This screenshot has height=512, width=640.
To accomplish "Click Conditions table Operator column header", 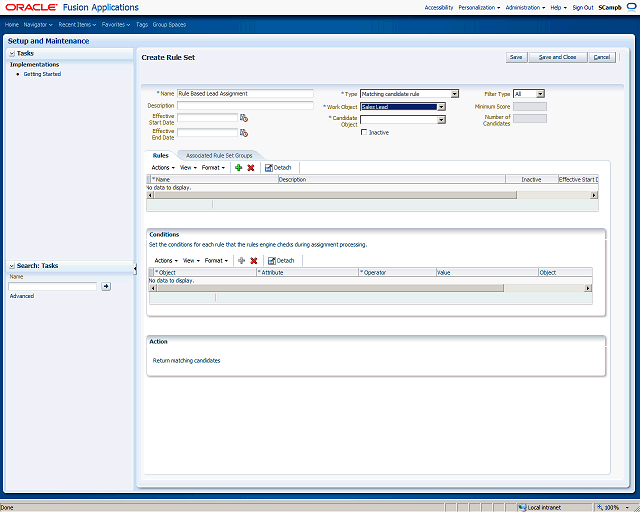I will (398, 272).
